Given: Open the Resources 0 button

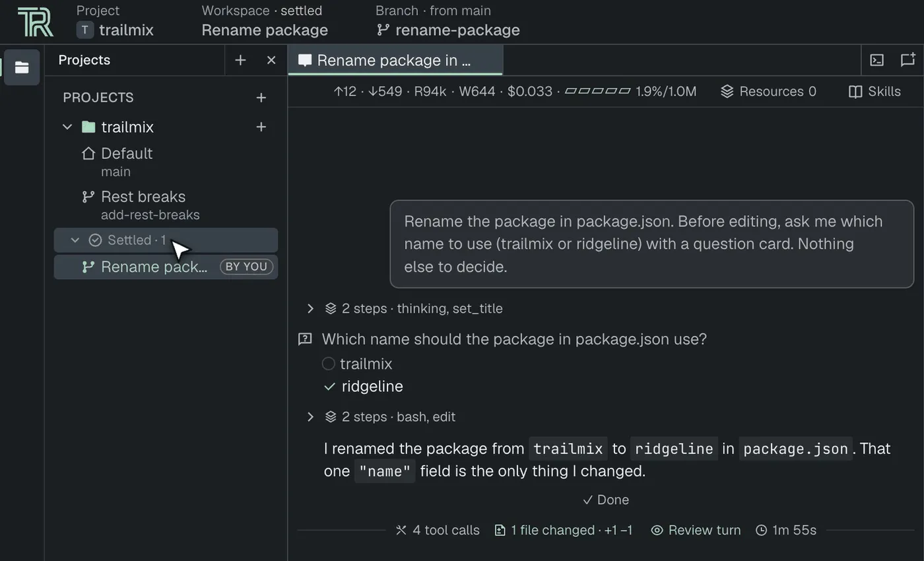Looking at the screenshot, I should pyautogui.click(x=768, y=92).
